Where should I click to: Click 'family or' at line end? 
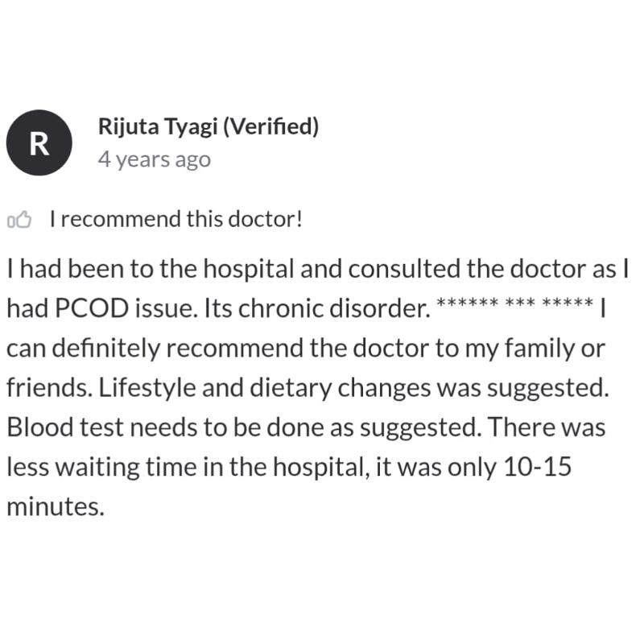(x=555, y=349)
